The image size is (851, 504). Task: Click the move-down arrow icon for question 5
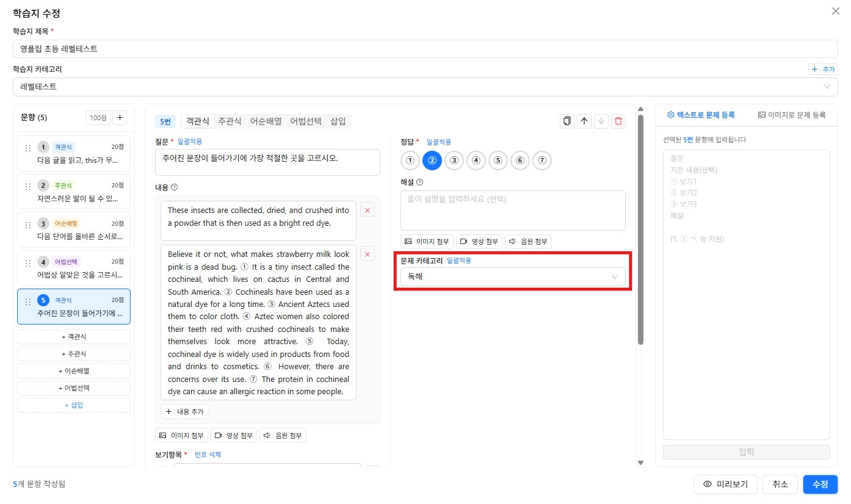(601, 121)
